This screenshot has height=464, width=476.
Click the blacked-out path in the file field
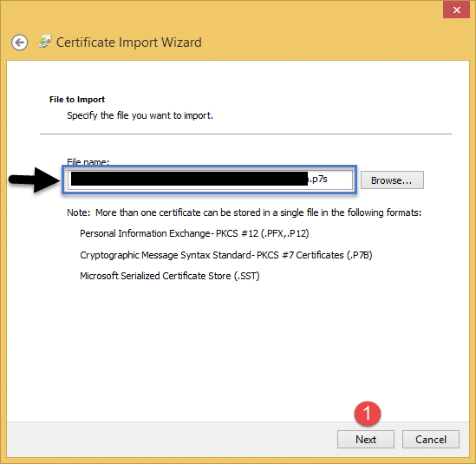coord(189,179)
